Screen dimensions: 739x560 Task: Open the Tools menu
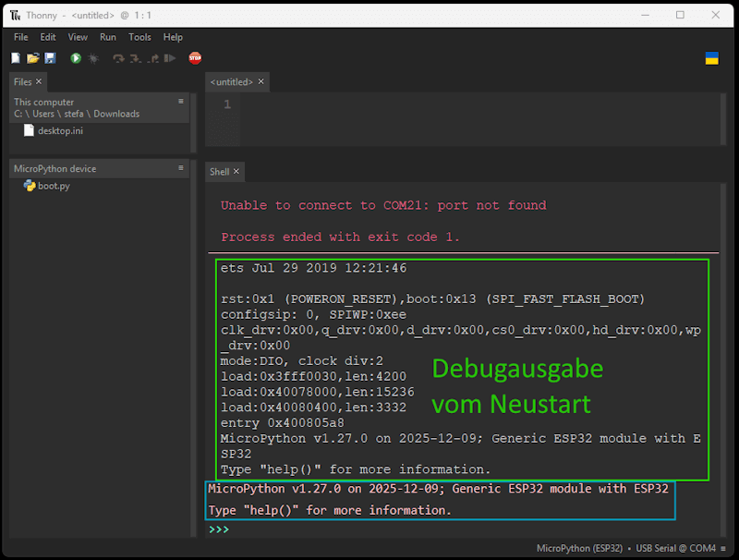(139, 37)
